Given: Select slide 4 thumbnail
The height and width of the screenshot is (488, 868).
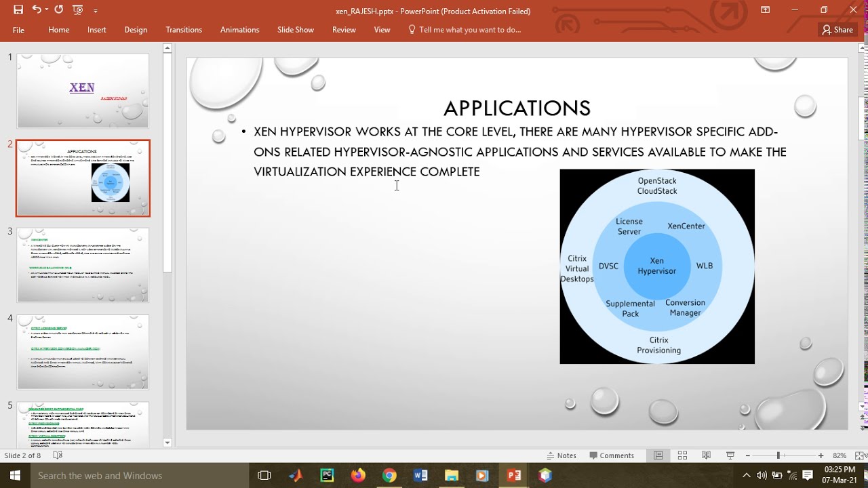Looking at the screenshot, I should 83,352.
